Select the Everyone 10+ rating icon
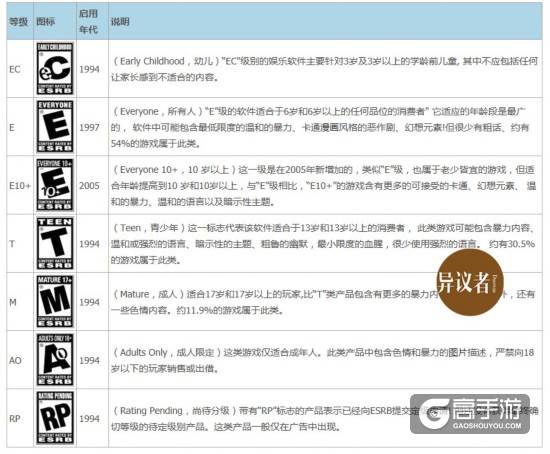The width and height of the screenshot is (550, 454). pos(55,185)
